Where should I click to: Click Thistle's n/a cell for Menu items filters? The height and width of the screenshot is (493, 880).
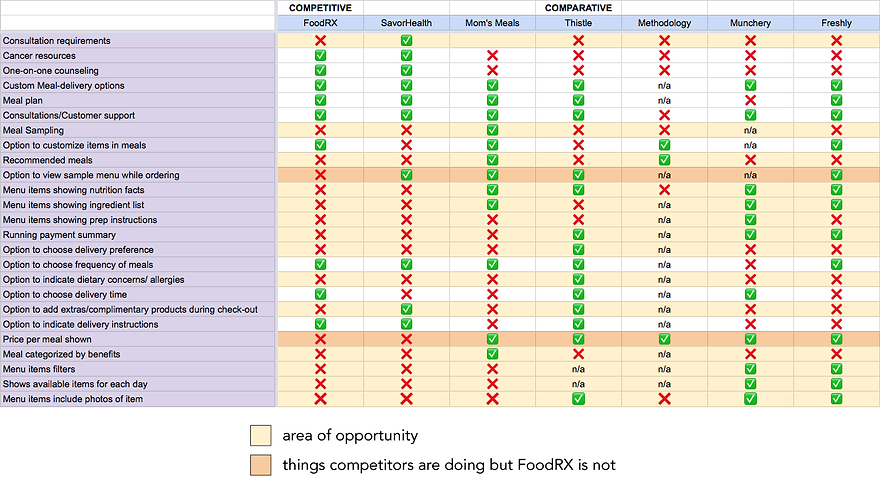(578, 369)
